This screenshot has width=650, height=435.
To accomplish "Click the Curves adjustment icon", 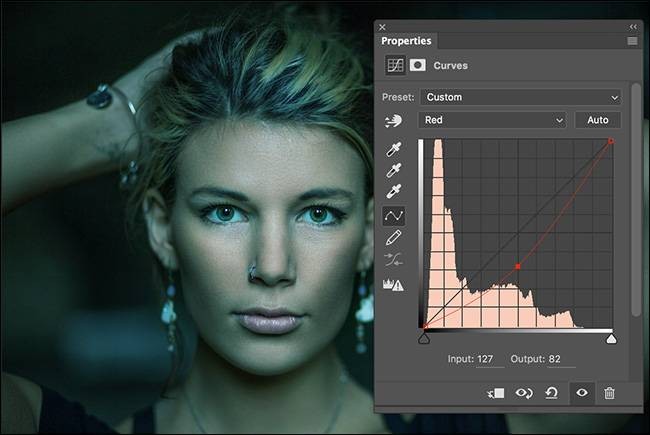I will click(395, 65).
